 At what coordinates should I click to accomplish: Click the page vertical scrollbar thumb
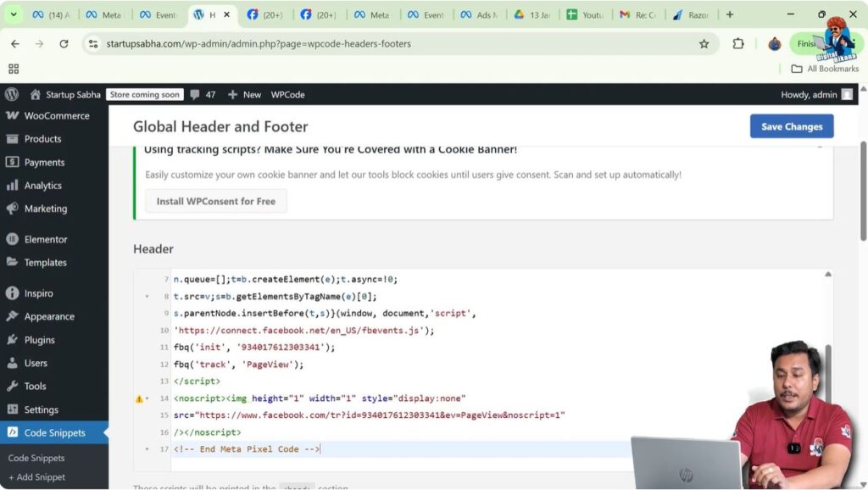coord(863,191)
